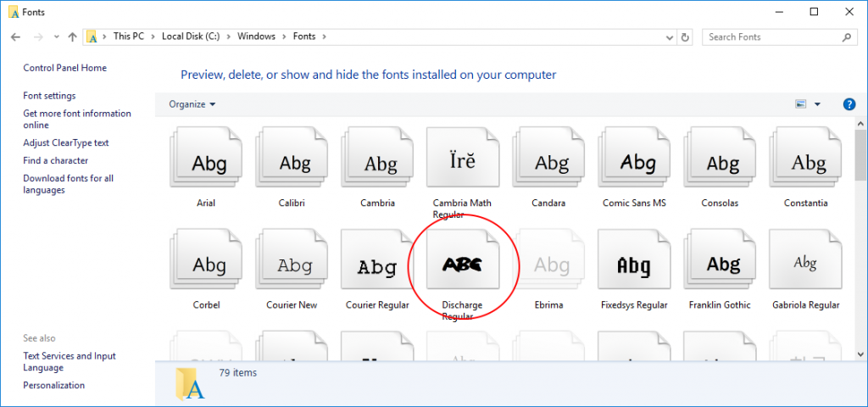868x407 pixels.
Task: Open Text Services and Input Language
Action: coord(70,361)
